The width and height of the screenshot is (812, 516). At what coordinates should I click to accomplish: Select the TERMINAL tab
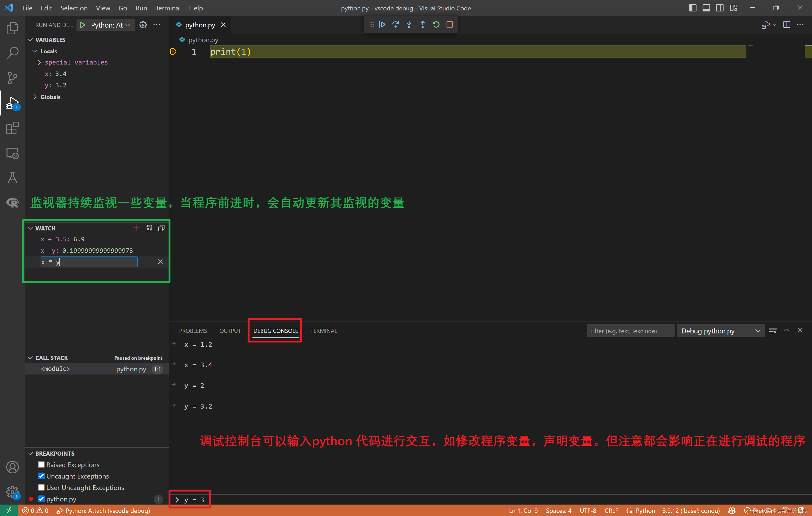click(324, 331)
